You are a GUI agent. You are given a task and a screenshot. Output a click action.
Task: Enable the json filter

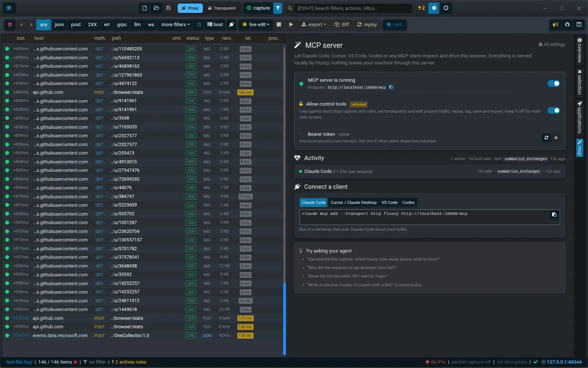tap(59, 25)
